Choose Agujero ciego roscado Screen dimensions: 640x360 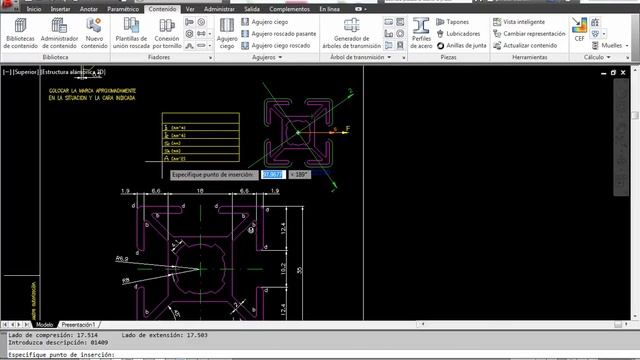276,46
